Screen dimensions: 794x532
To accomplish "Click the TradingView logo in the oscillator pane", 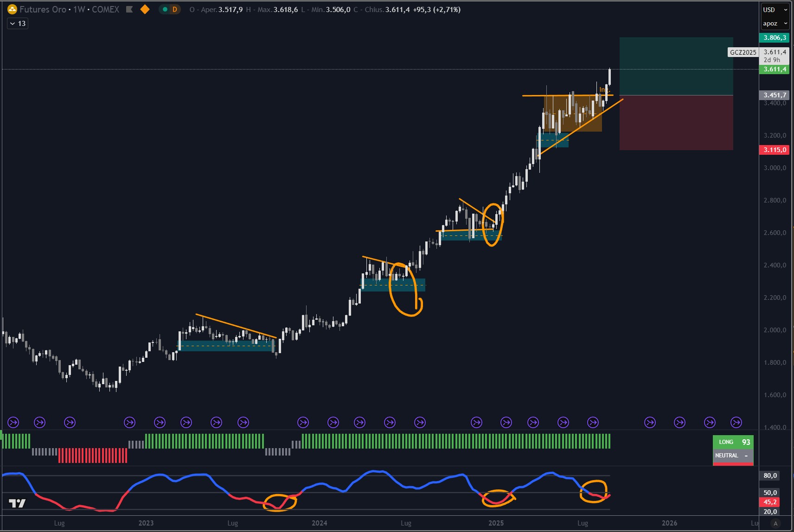I will click(17, 503).
